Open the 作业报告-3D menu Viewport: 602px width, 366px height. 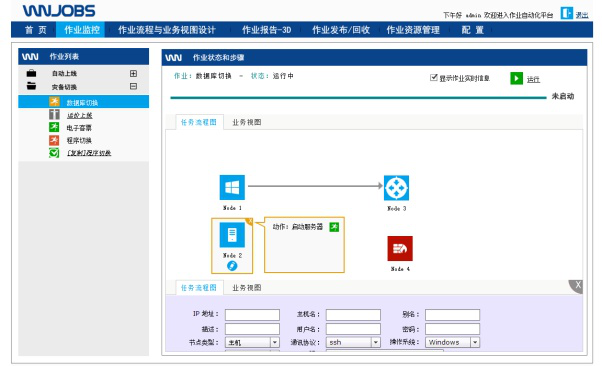(266, 30)
